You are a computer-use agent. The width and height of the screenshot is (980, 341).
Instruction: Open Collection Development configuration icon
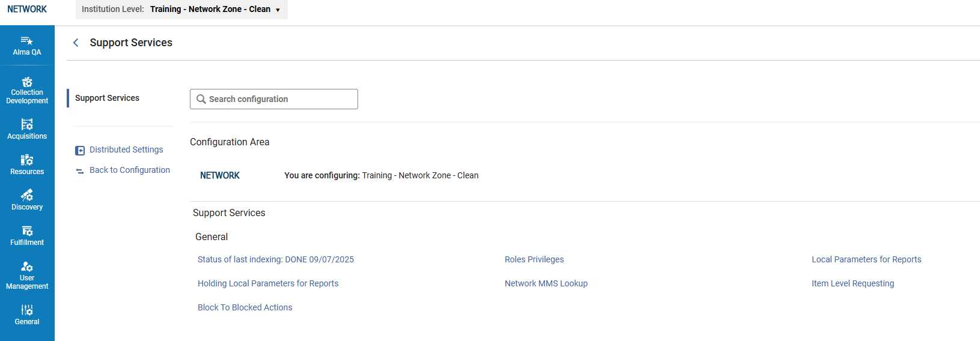point(27,91)
